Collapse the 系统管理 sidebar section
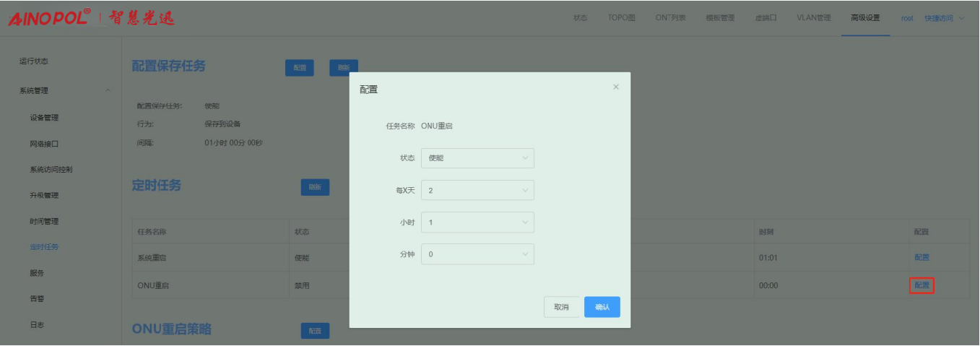 pos(108,90)
